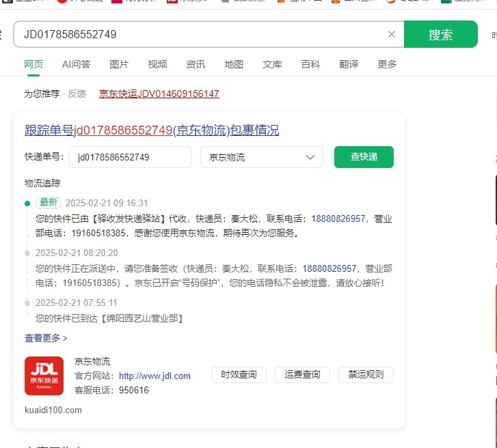Screen dimensions: 497x448
Task: Select the 文库 tab
Action: pos(272,64)
